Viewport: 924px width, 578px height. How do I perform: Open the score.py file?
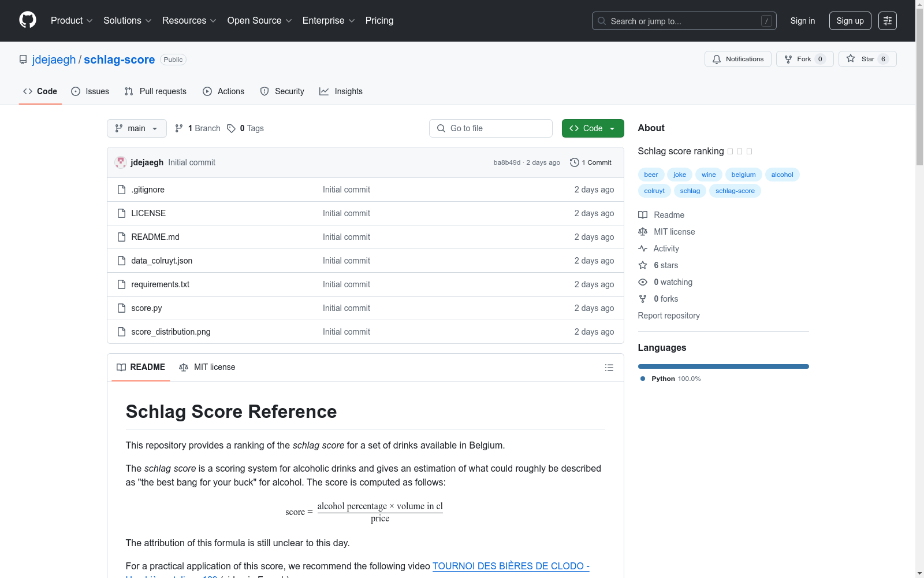(x=147, y=308)
